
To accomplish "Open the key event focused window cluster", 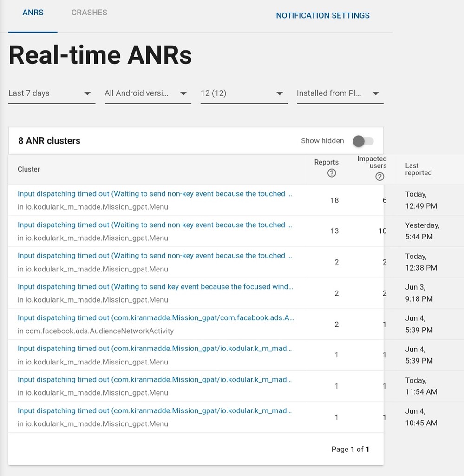I will tap(155, 287).
